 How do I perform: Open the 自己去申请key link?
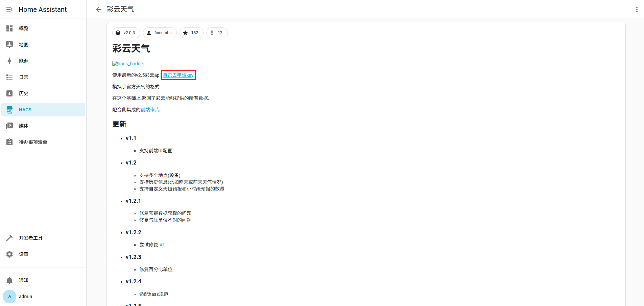coord(178,75)
